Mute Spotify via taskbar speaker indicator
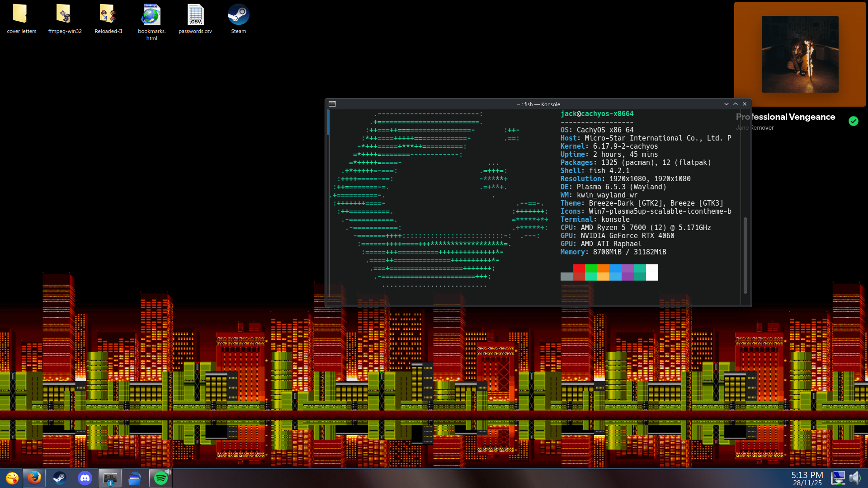Screen dimensions: 868x488 (168, 472)
